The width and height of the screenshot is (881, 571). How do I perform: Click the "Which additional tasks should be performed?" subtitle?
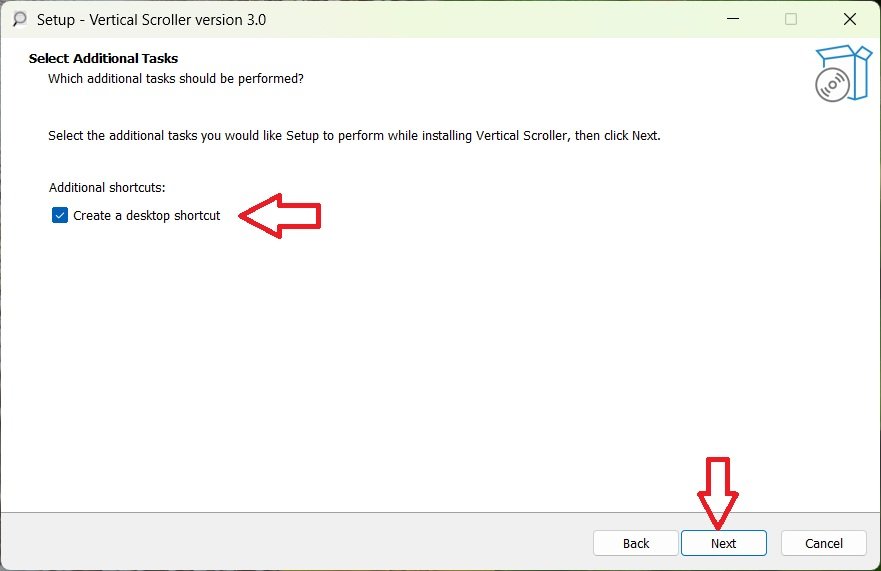click(x=176, y=78)
